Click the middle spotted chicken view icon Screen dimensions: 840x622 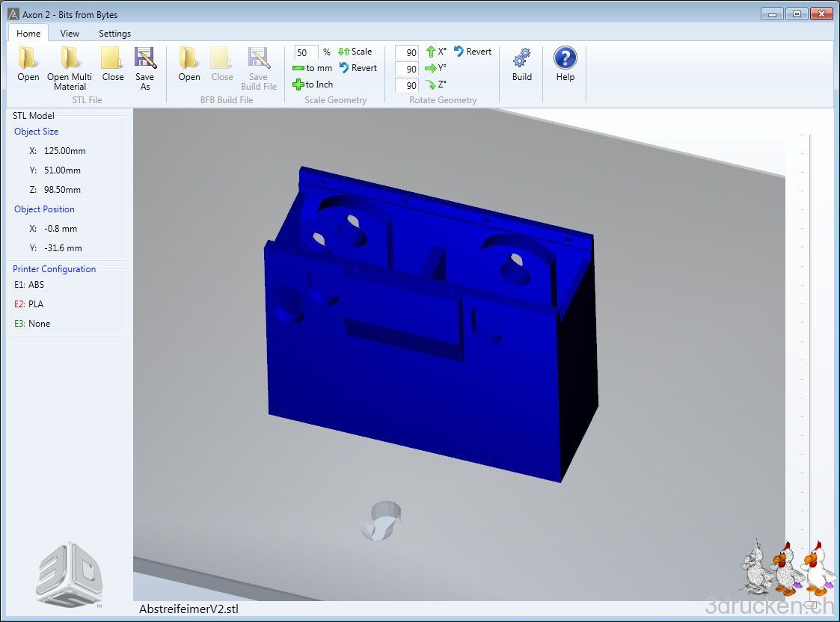[x=788, y=568]
